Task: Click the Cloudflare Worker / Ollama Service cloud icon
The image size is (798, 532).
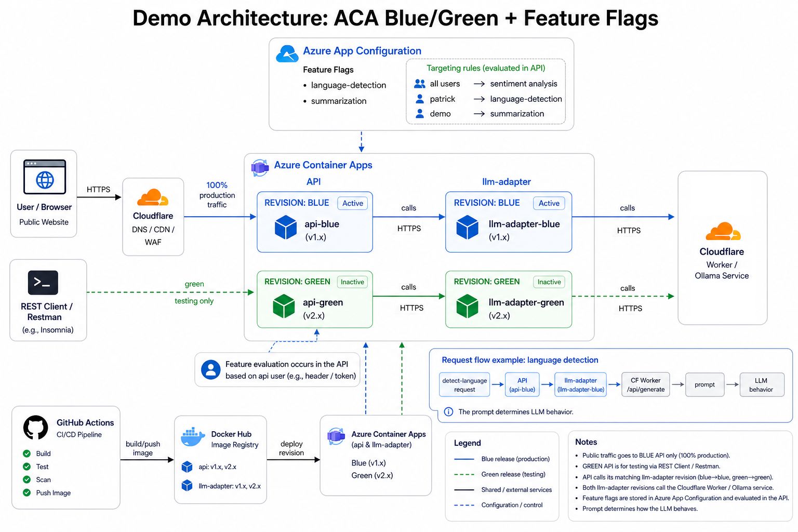Action: coord(723,231)
